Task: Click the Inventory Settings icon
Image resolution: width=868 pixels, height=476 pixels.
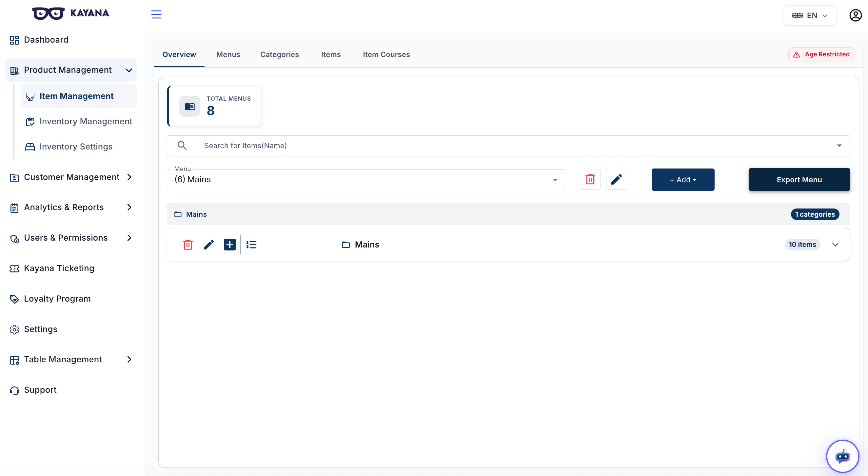Action: 30,147
